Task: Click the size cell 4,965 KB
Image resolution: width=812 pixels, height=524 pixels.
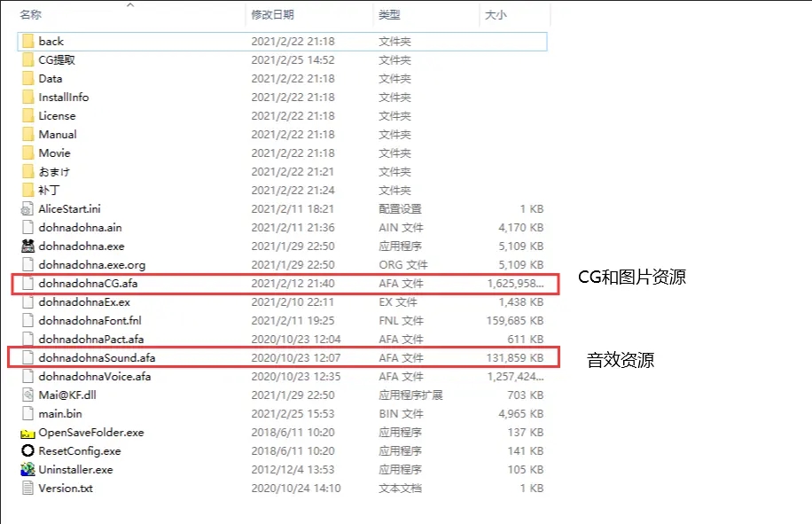Action: [x=521, y=414]
